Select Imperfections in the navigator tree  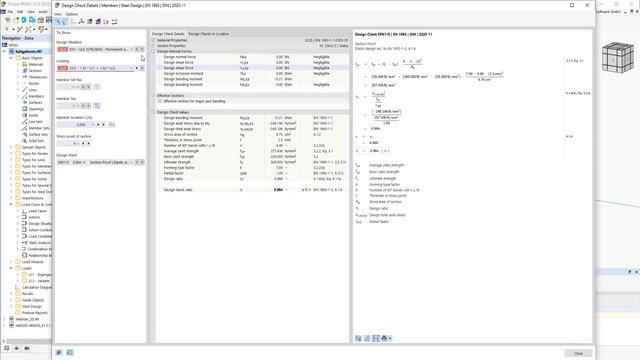(x=32, y=198)
